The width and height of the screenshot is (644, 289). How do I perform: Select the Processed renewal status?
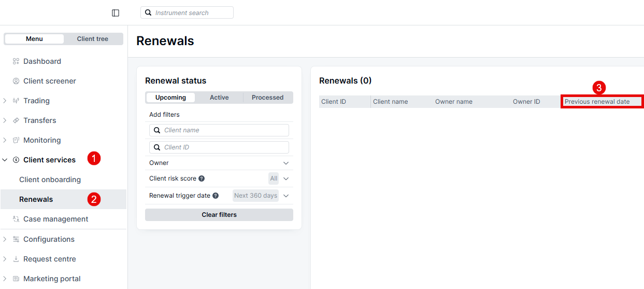[x=267, y=98]
